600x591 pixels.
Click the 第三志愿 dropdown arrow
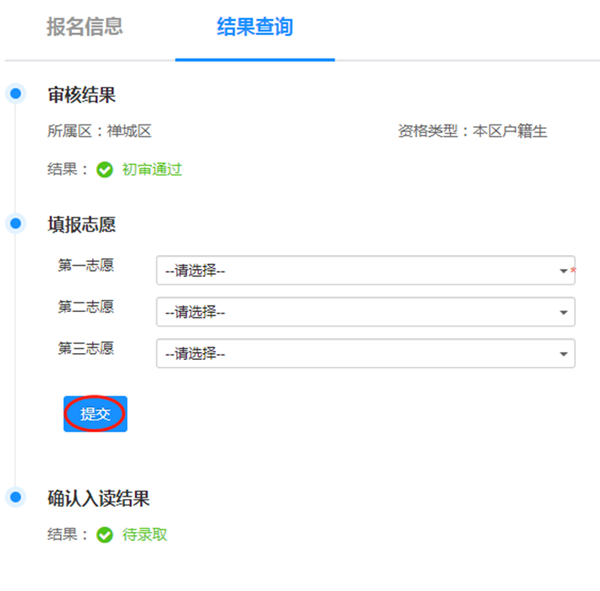(x=564, y=354)
